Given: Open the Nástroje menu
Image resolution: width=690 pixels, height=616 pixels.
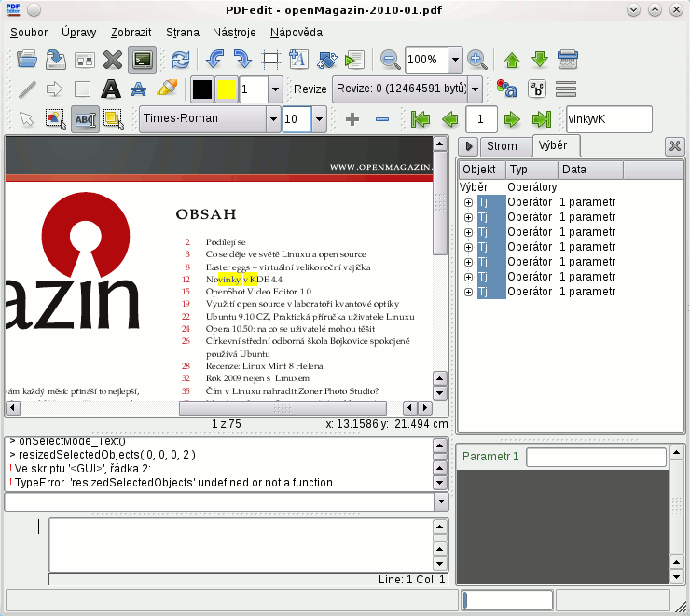Looking at the screenshot, I should click(x=234, y=33).
